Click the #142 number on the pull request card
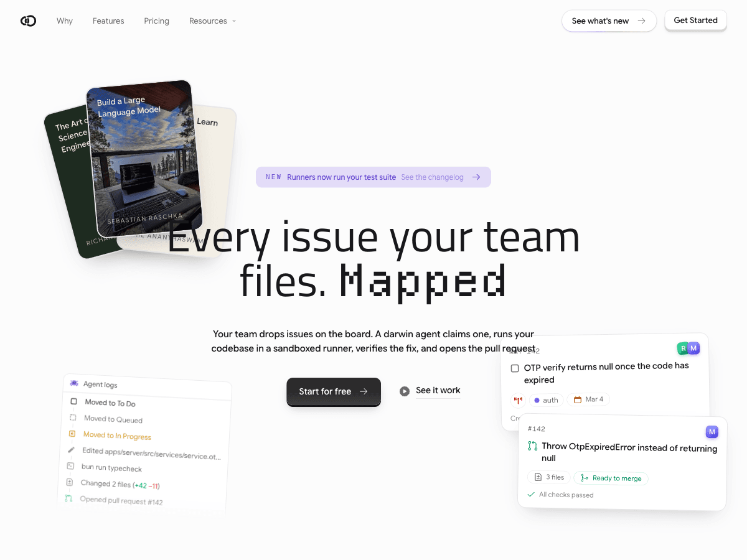 point(536,429)
